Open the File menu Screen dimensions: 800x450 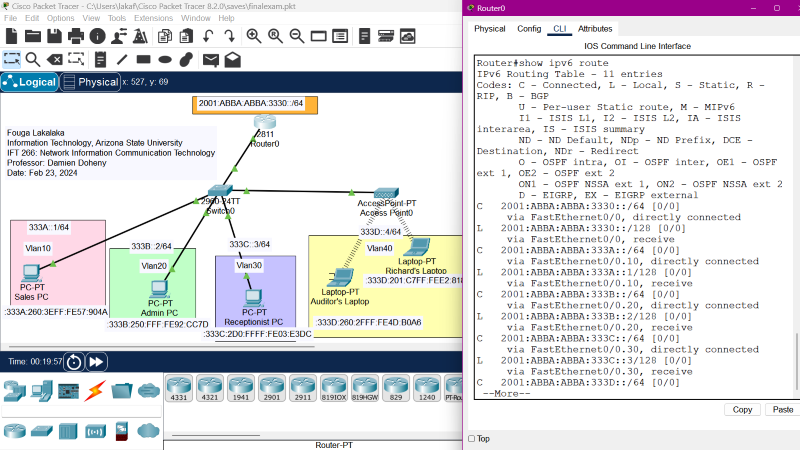pyautogui.click(x=10, y=18)
